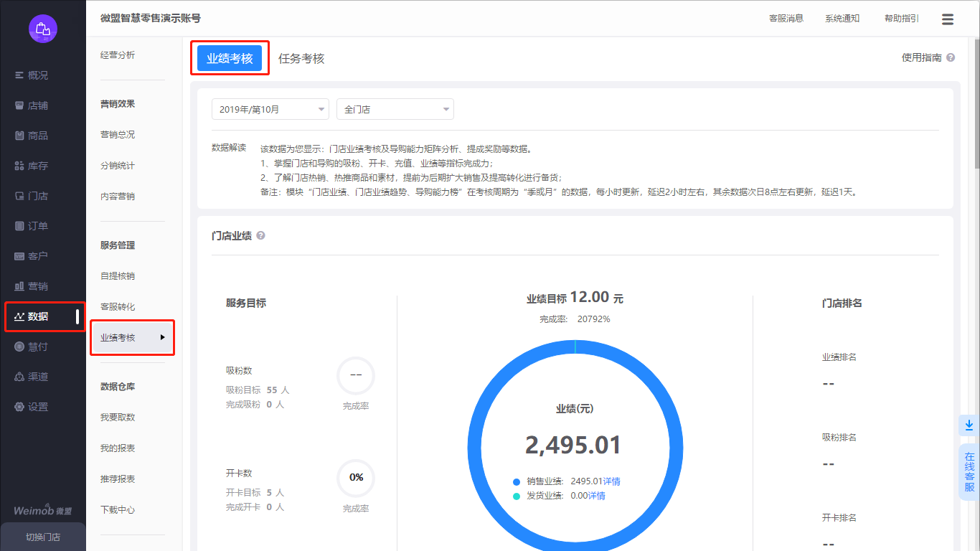Click the question mark icon next to 门店业绩
980x551 pixels.
260,235
